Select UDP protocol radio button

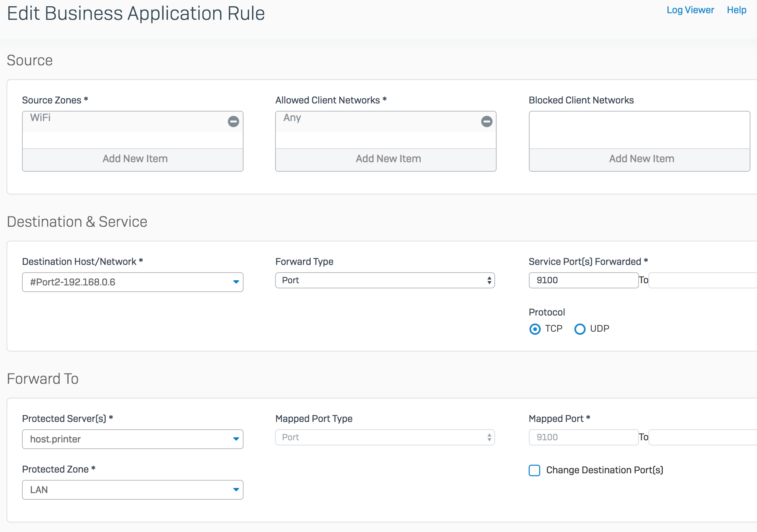click(x=580, y=329)
